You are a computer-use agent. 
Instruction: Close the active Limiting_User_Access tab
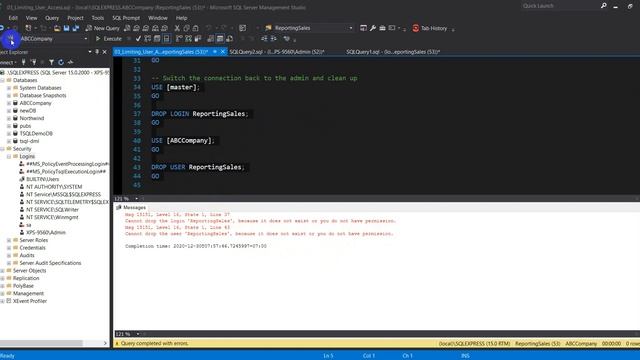coord(222,52)
